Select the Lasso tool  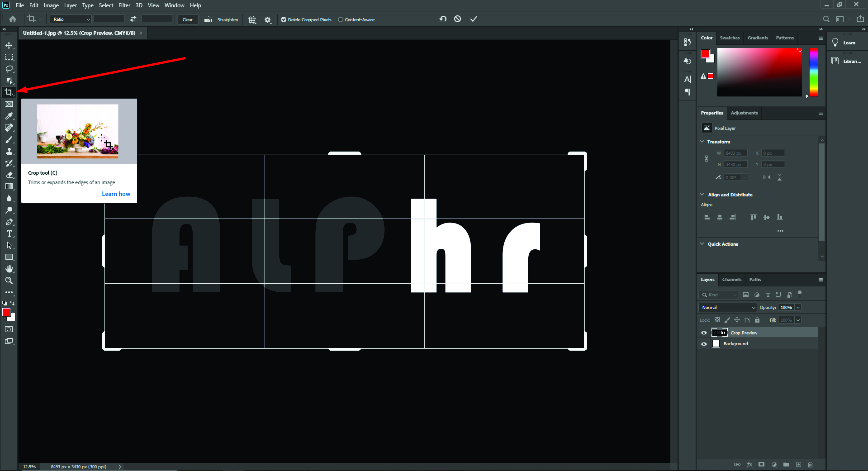pos(9,69)
